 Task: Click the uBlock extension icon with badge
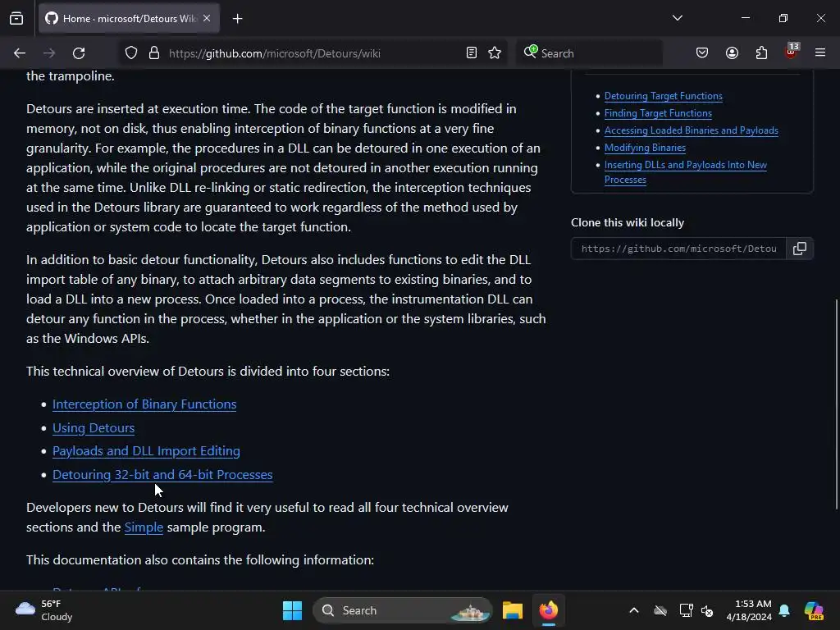click(792, 52)
